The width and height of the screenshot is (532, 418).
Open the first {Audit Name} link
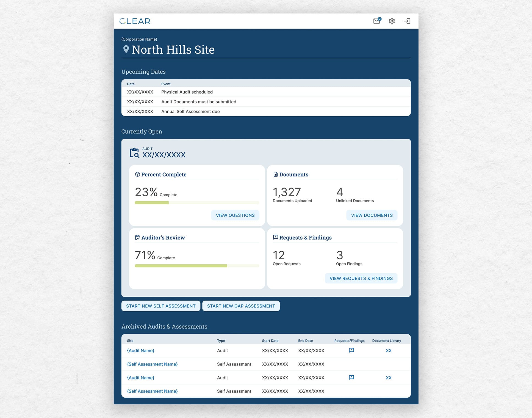tap(141, 351)
